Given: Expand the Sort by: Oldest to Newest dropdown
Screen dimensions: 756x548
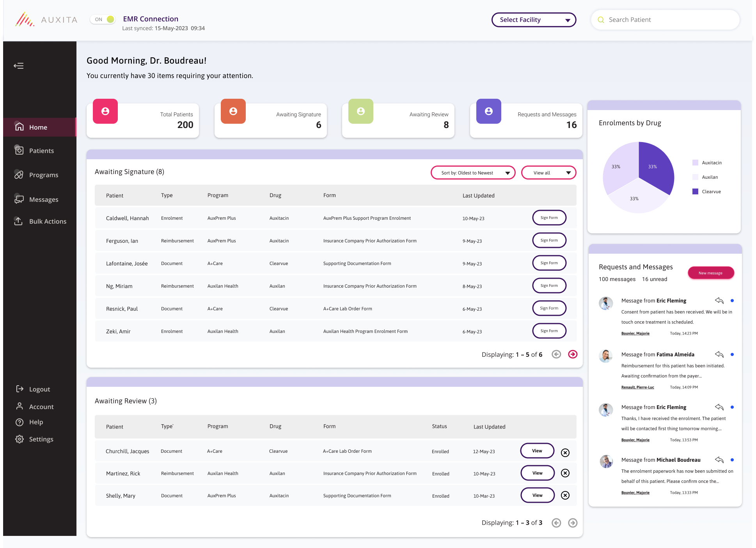Looking at the screenshot, I should (473, 173).
